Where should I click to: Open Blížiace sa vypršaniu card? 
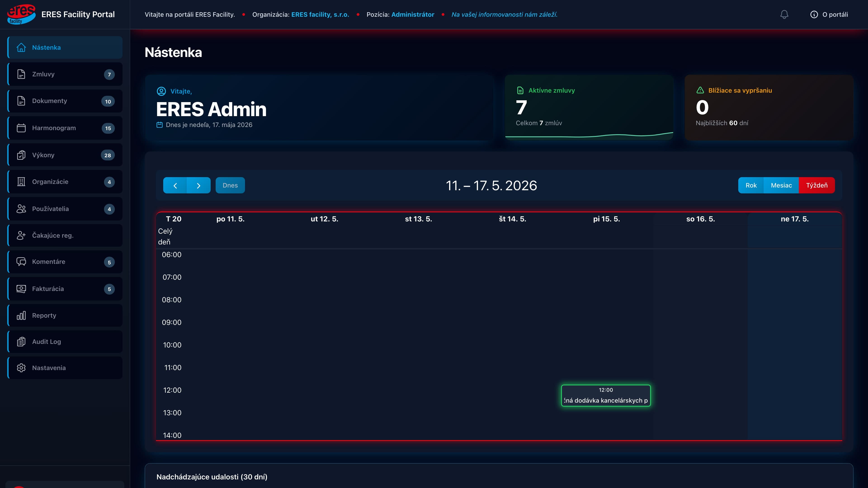pyautogui.click(x=769, y=107)
